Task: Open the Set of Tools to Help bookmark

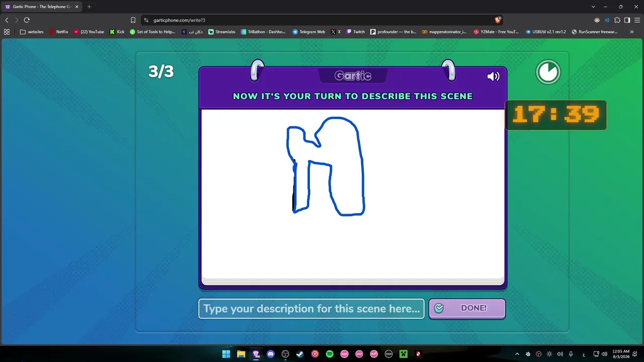Action: click(x=152, y=32)
